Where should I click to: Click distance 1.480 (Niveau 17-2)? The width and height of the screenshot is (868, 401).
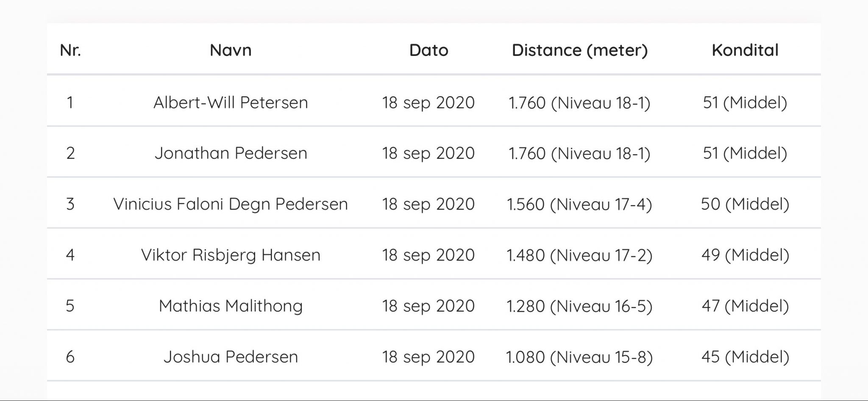coord(579,255)
